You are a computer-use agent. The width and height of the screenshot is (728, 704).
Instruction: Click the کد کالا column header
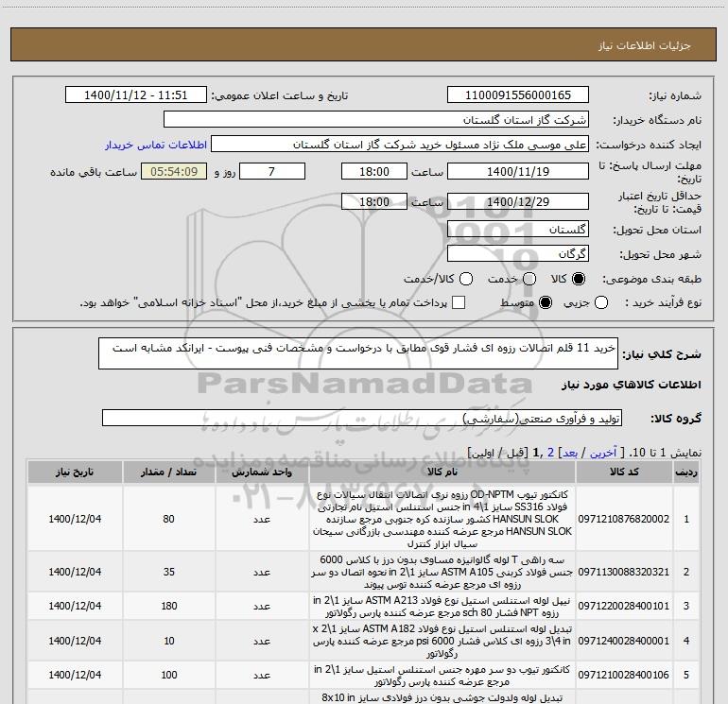click(624, 472)
